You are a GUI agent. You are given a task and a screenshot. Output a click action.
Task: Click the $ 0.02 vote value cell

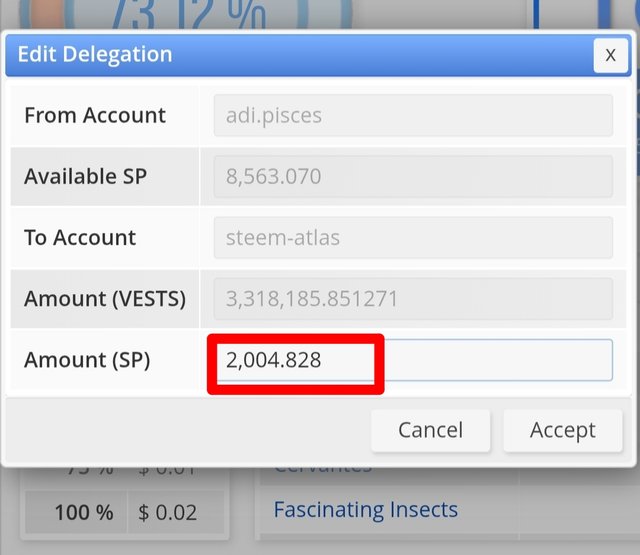(x=168, y=513)
